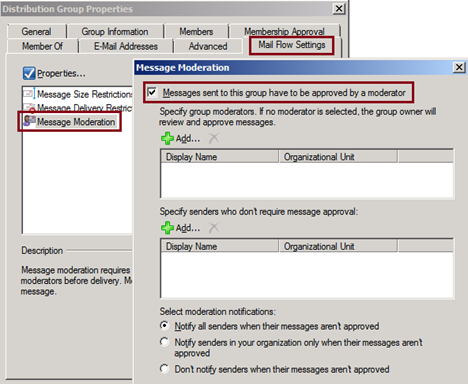Select Notify all senders radio button
Viewport: 468px width, 384px height.
pyautogui.click(x=164, y=325)
